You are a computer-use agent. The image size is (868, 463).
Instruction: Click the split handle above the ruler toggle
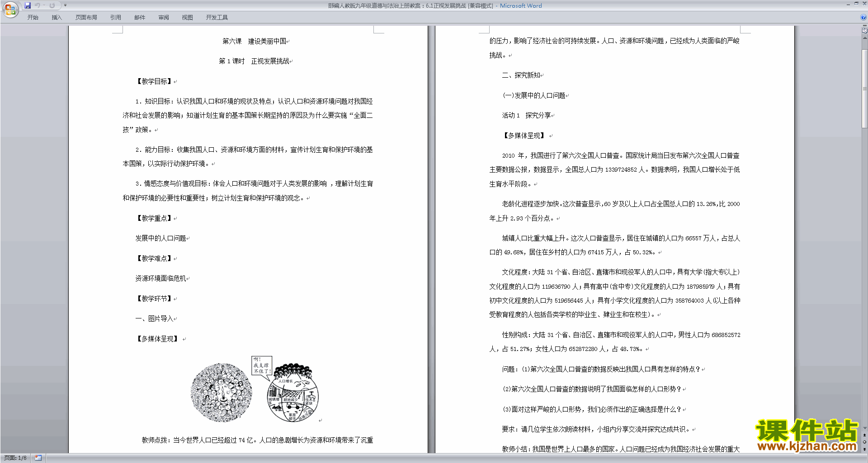click(x=864, y=26)
